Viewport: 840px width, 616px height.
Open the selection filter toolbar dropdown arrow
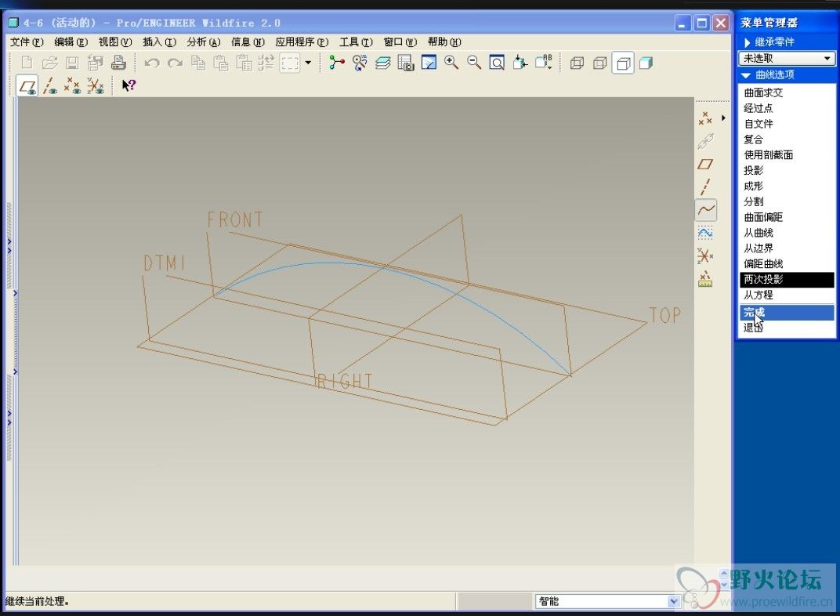(308, 63)
